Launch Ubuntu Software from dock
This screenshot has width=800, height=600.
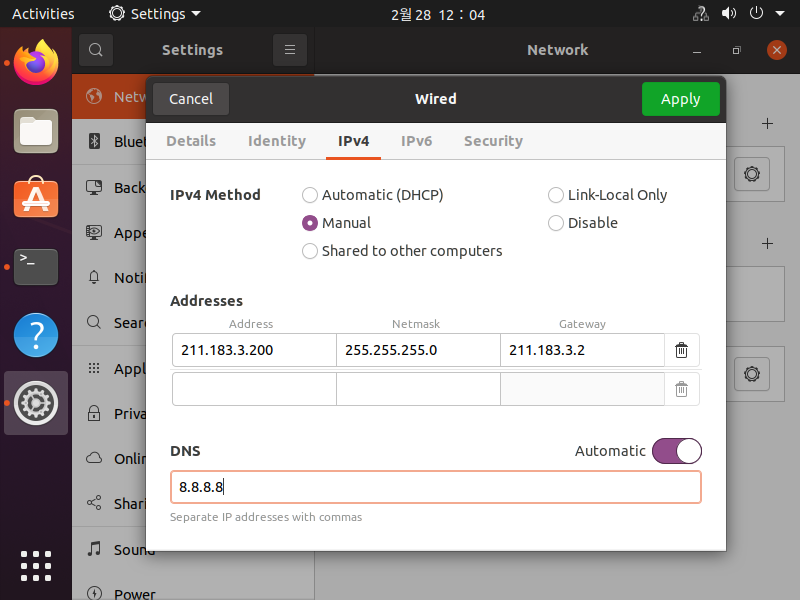coord(36,197)
